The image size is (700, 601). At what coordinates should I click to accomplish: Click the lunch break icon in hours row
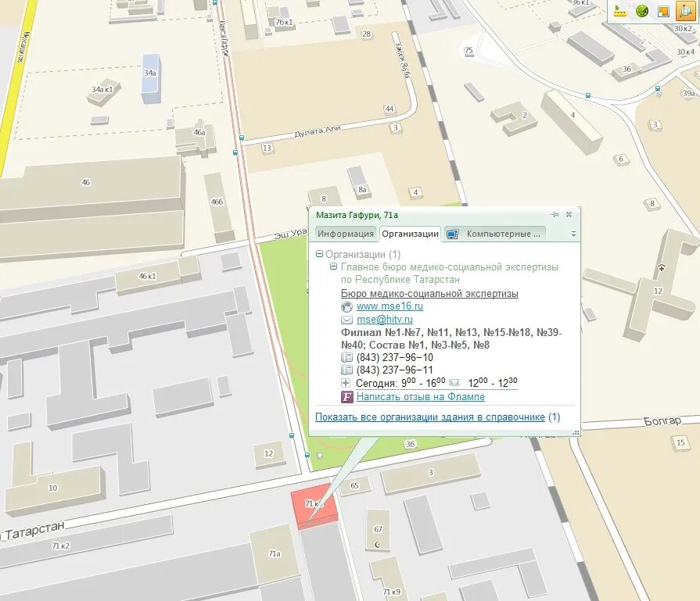[x=454, y=383]
